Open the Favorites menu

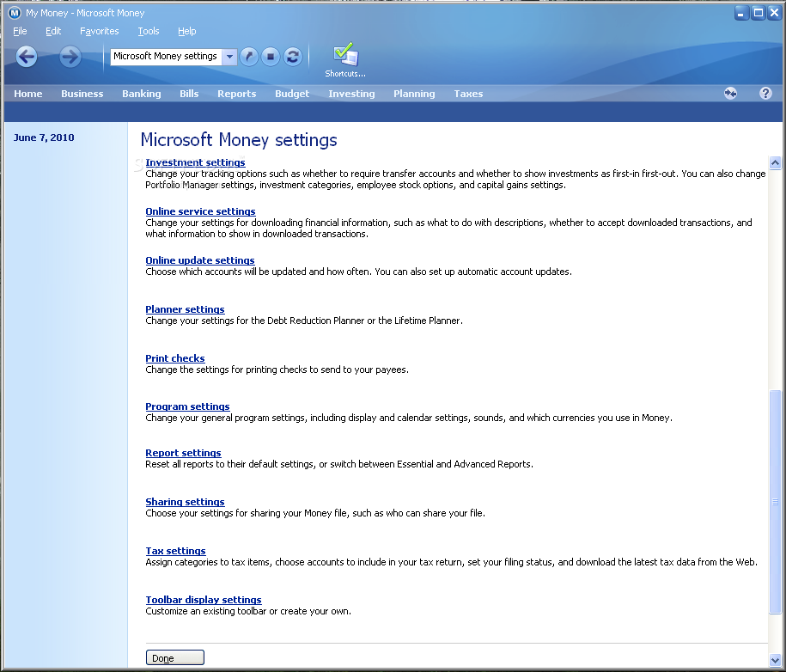[x=100, y=31]
